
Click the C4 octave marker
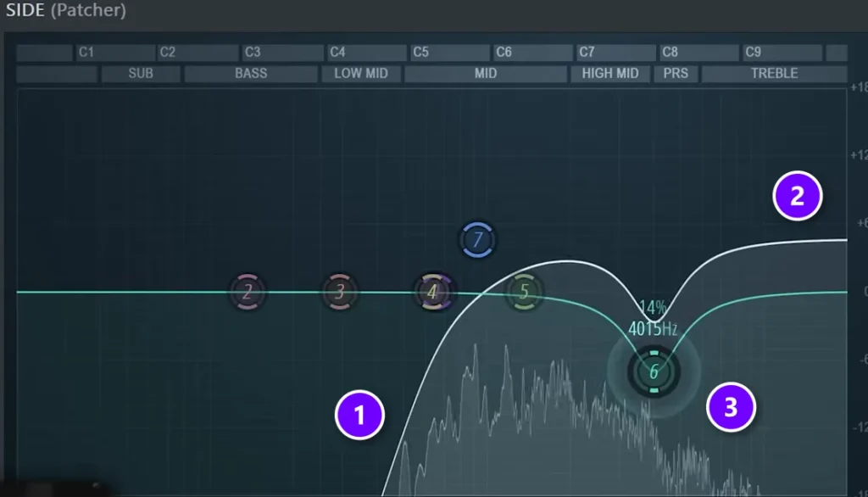(366, 53)
